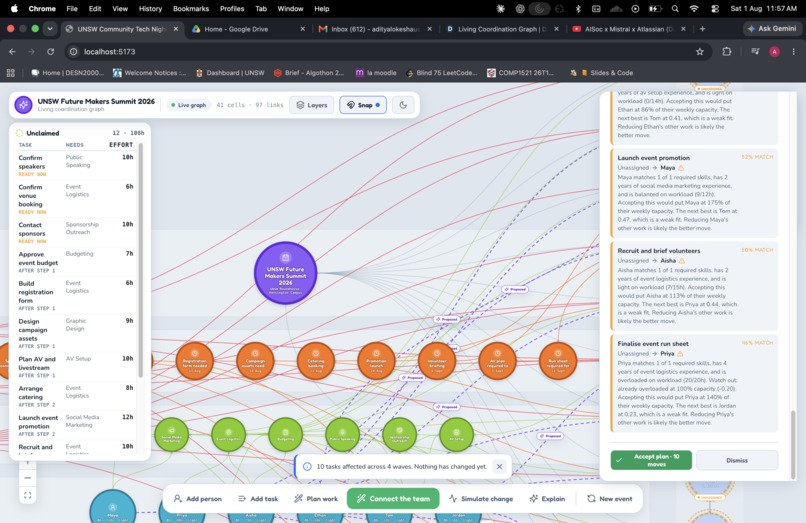The height and width of the screenshot is (523, 806).
Task: Click the info icon in notification banner
Action: 307,466
